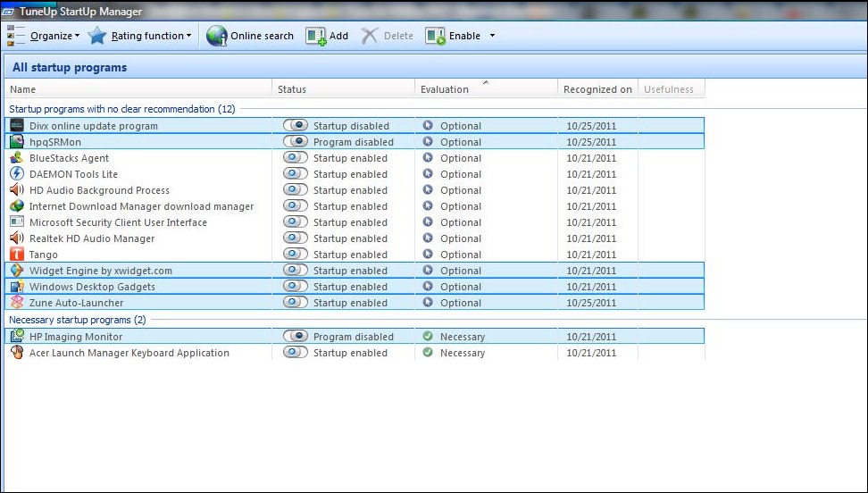Click the BlueStacks Agent icon
Viewport: 868px width, 493px height.
(17, 157)
